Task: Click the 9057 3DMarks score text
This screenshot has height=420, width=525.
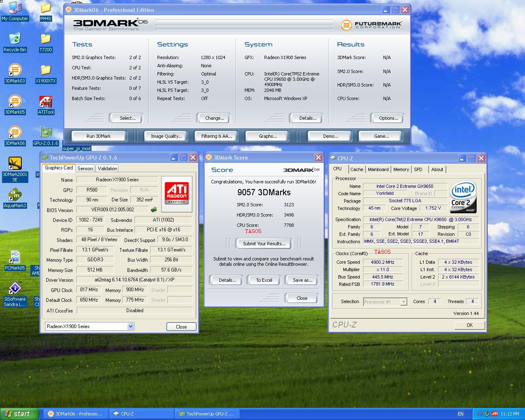Action: [x=264, y=192]
